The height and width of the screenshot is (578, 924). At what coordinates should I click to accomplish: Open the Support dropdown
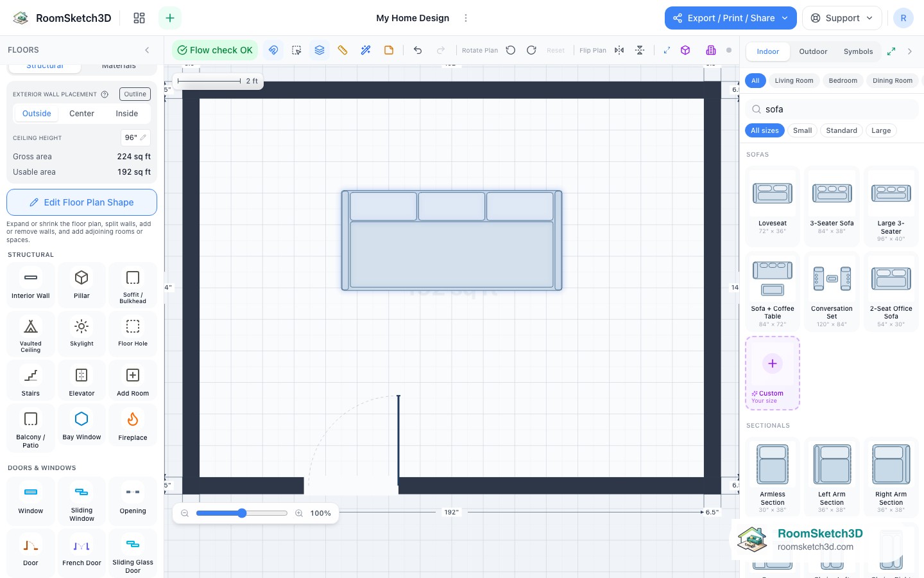point(842,18)
